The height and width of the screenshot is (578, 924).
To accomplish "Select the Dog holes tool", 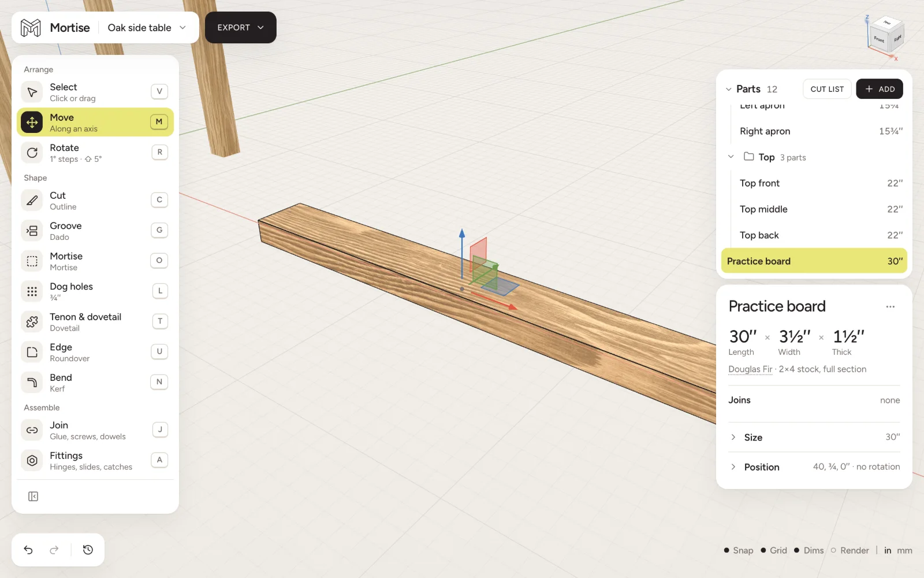I will click(95, 291).
